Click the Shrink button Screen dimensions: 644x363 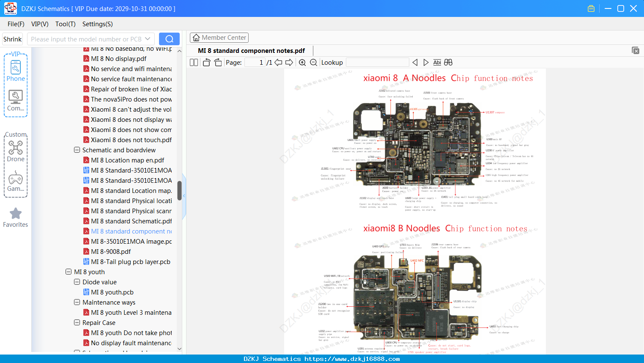[x=13, y=39]
